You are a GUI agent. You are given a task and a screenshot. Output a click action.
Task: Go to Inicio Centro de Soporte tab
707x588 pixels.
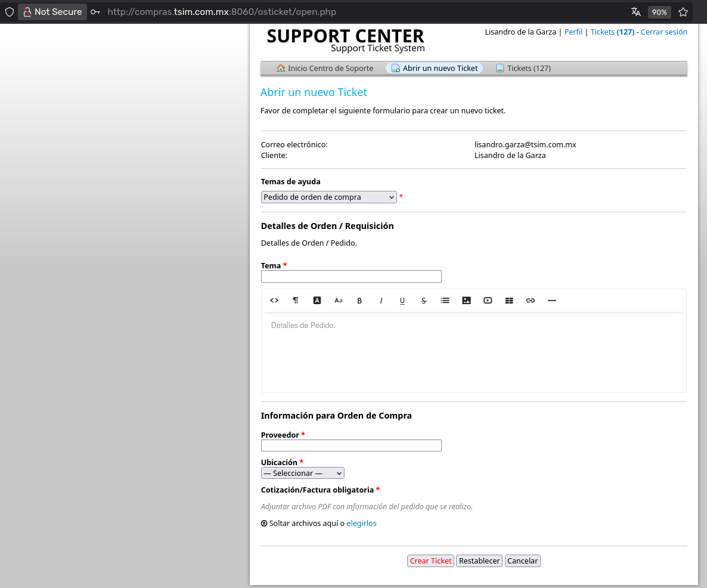325,69
